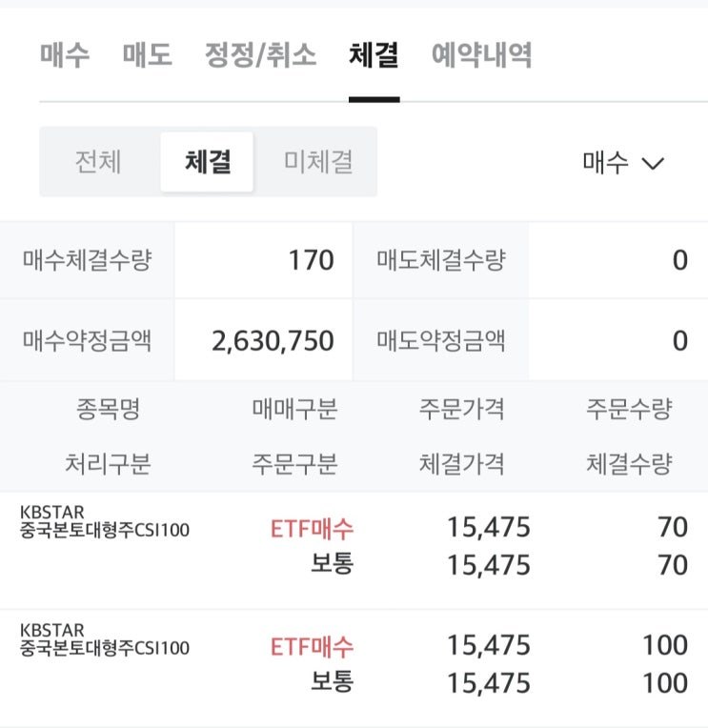Click the 주문가격 column header
Viewport: 708px width, 728px height.
click(x=461, y=410)
